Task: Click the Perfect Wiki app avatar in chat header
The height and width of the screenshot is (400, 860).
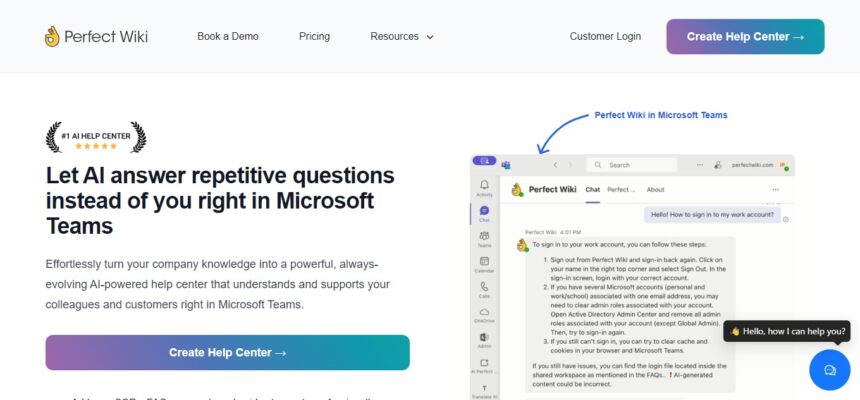Action: pos(517,190)
